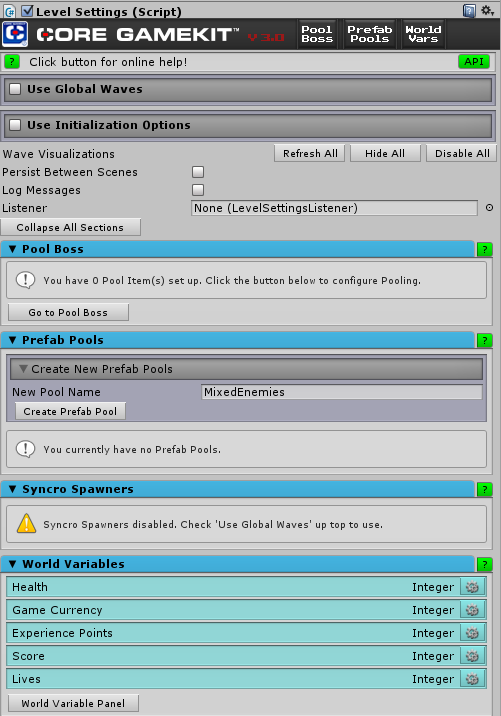Click Disable All visualizations
The image size is (501, 716).
[462, 153]
